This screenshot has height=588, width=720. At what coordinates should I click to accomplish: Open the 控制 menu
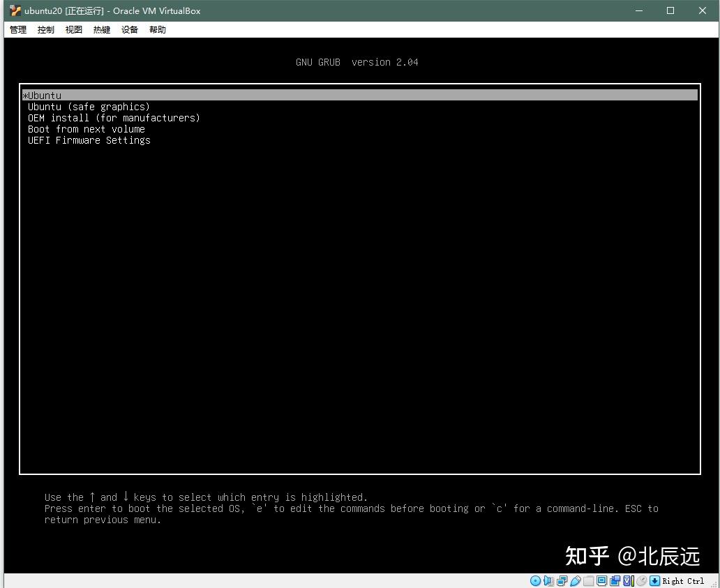pos(46,30)
